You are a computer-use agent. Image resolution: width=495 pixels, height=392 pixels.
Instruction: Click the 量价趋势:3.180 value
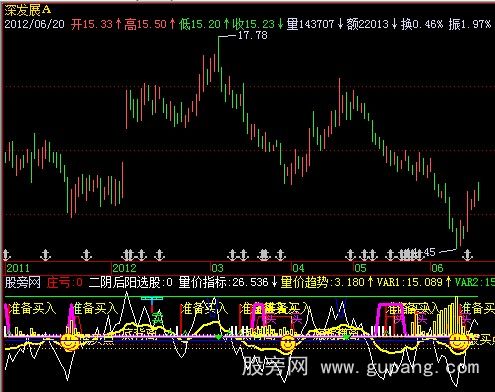[x=322, y=283]
